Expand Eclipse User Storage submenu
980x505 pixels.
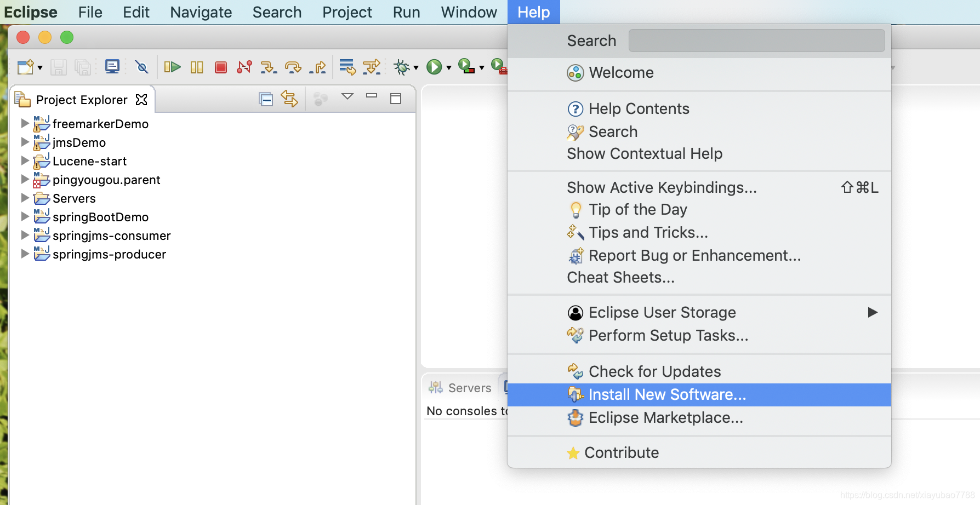[699, 313]
